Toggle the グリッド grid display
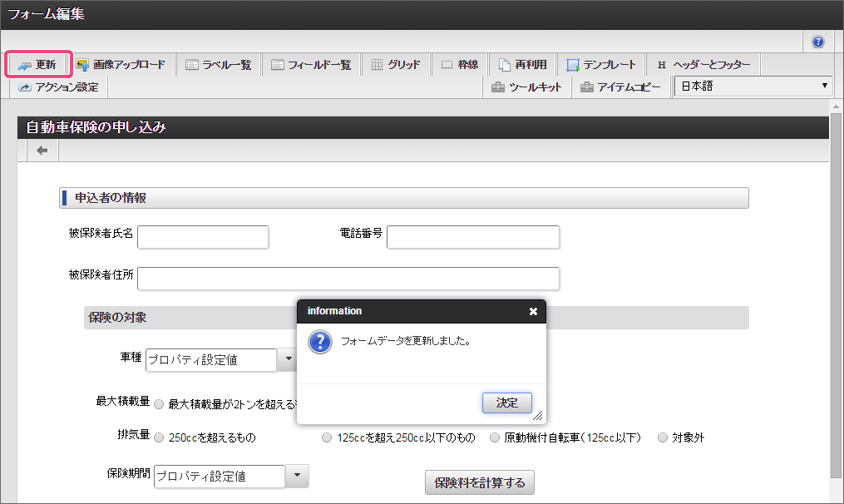844x504 pixels. tap(396, 65)
